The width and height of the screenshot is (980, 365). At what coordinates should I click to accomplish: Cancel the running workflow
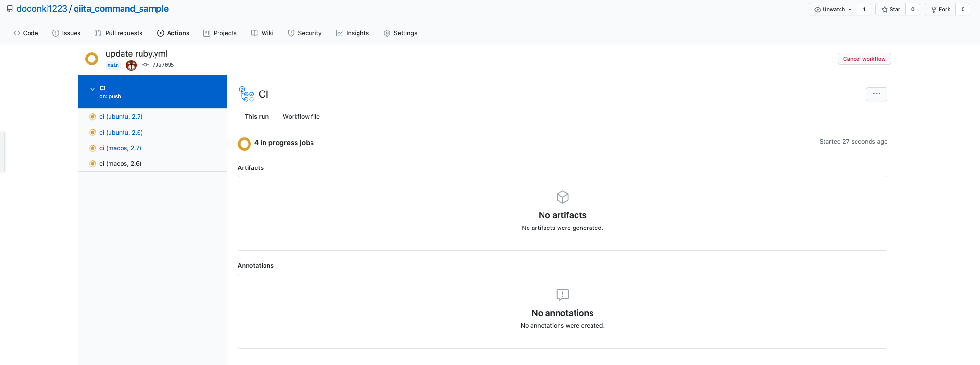pos(864,59)
